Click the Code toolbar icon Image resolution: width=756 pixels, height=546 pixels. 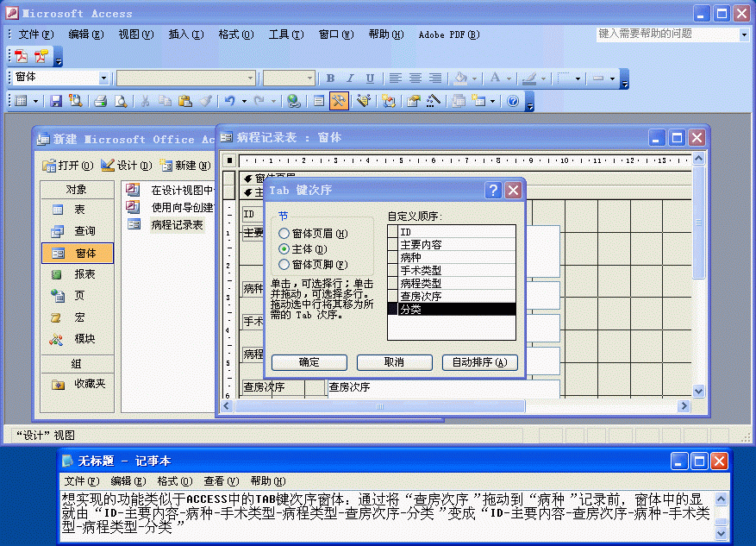click(388, 101)
